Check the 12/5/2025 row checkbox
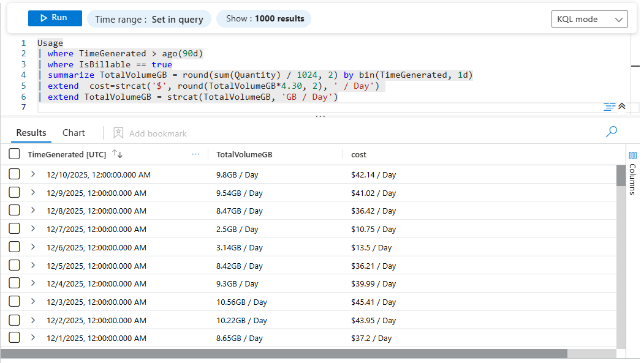644x363 pixels. (15, 266)
